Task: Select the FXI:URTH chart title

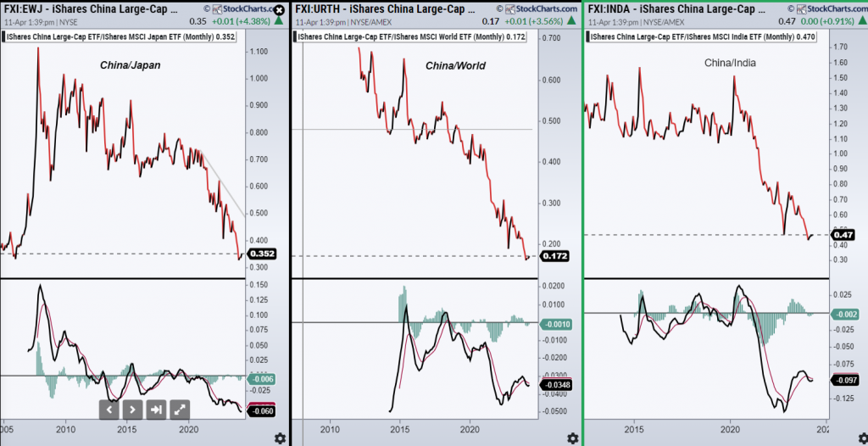Action: (386, 8)
